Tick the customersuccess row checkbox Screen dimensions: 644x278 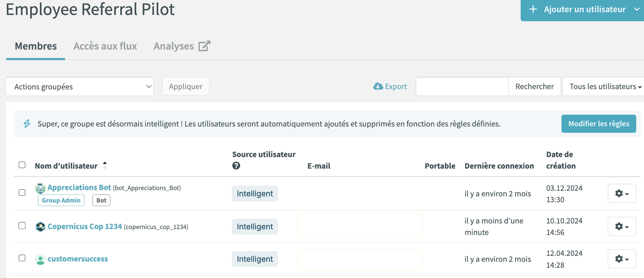tap(22, 258)
